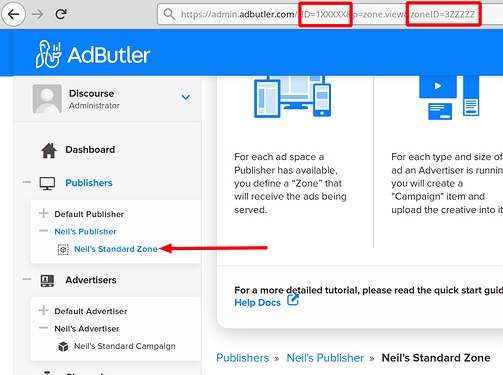Click the address bar search magnifier icon
This screenshot has height=375, width=503.
click(x=169, y=14)
